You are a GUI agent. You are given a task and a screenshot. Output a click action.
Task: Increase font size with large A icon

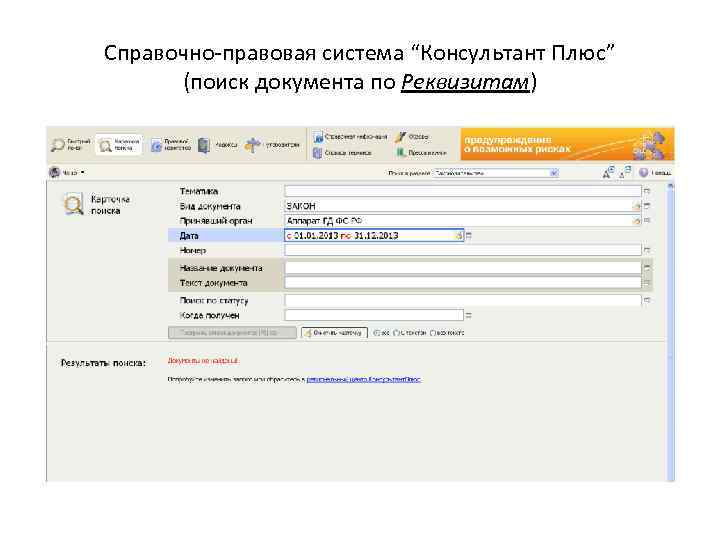point(608,173)
